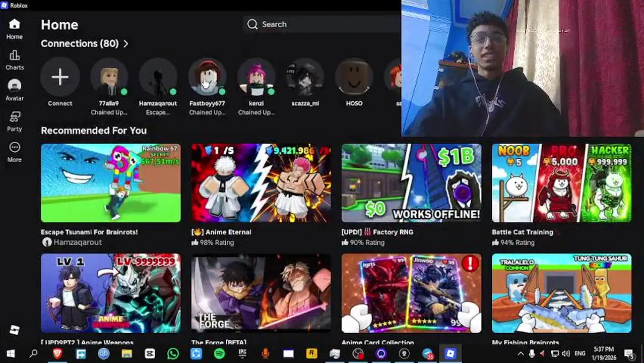Click the tray microphone icon
The image size is (644, 363).
532,354
